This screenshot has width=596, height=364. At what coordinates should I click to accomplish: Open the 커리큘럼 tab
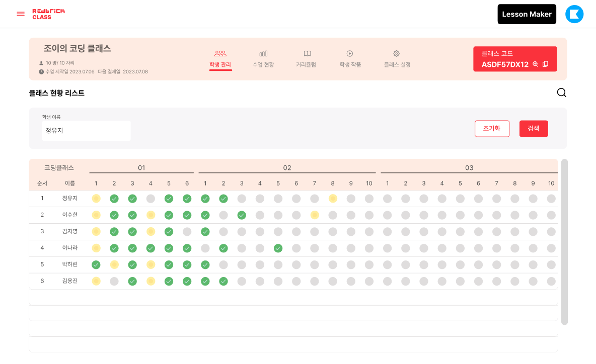[x=306, y=60]
